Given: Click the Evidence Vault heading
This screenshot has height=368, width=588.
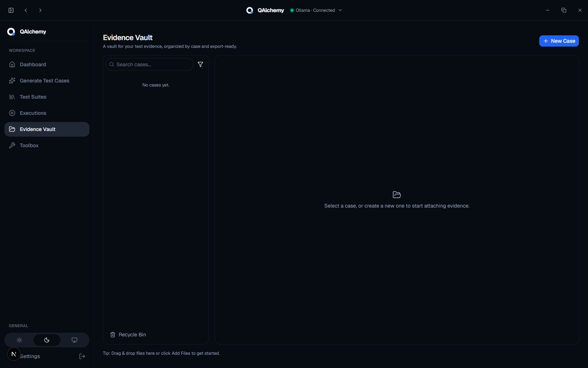Looking at the screenshot, I should coord(128,38).
